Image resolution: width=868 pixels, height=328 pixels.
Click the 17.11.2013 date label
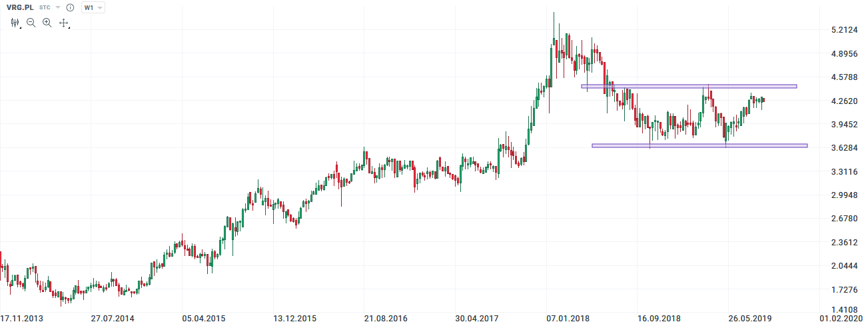[22, 319]
